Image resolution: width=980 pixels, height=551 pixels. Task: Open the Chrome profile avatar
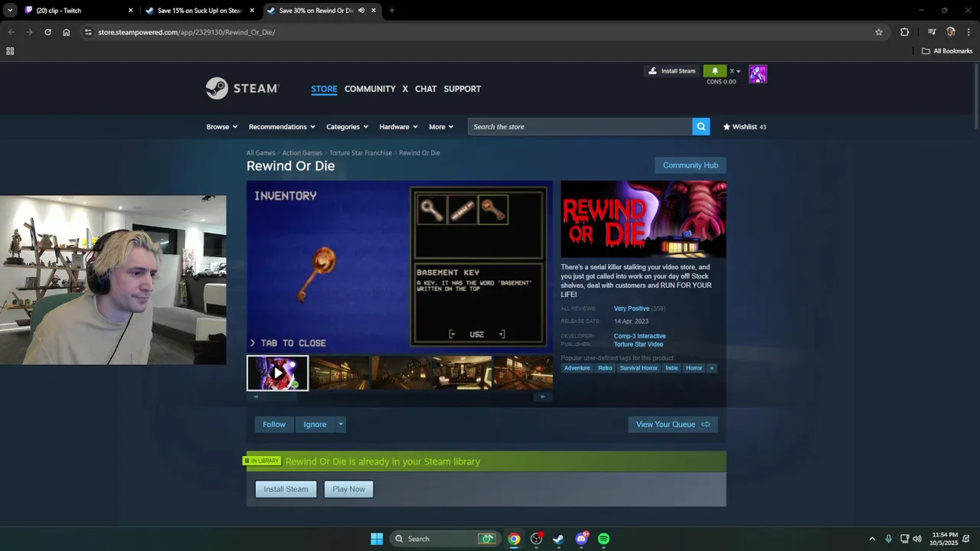tap(950, 32)
